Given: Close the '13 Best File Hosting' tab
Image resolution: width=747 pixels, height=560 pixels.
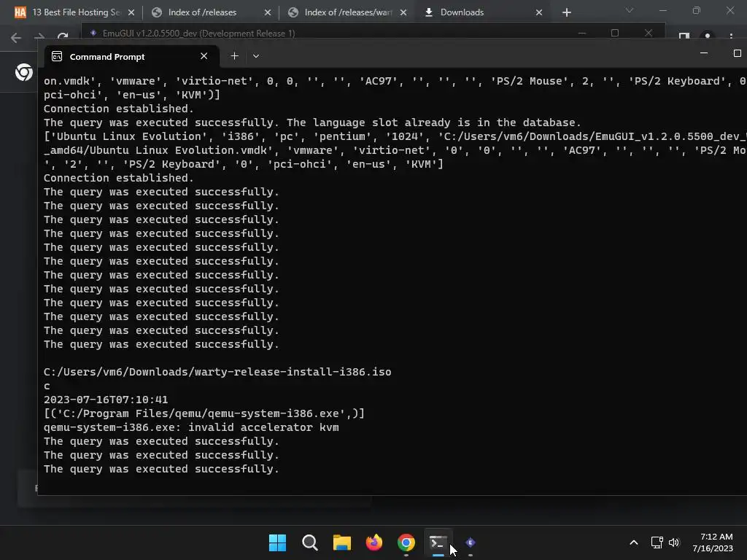Looking at the screenshot, I should tap(131, 12).
